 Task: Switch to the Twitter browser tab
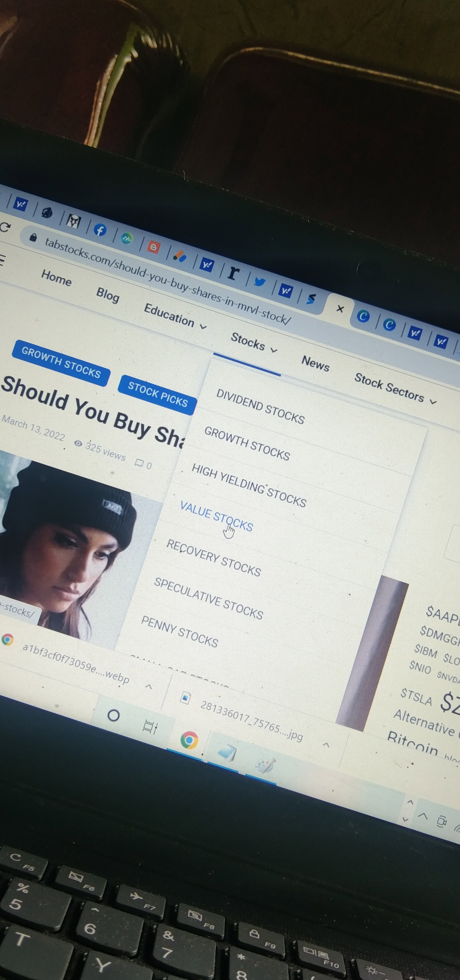click(x=260, y=282)
